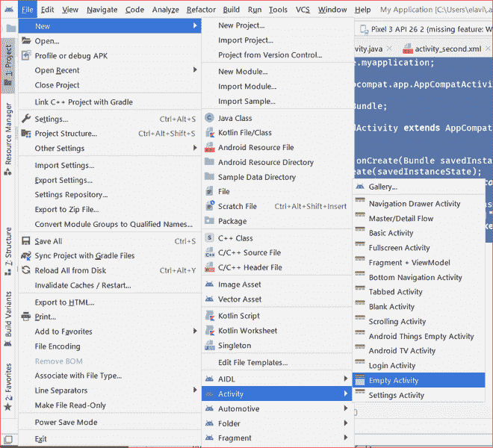The height and width of the screenshot is (448, 493).
Task: Click the Kotlin File/Class icon
Action: 210,133
